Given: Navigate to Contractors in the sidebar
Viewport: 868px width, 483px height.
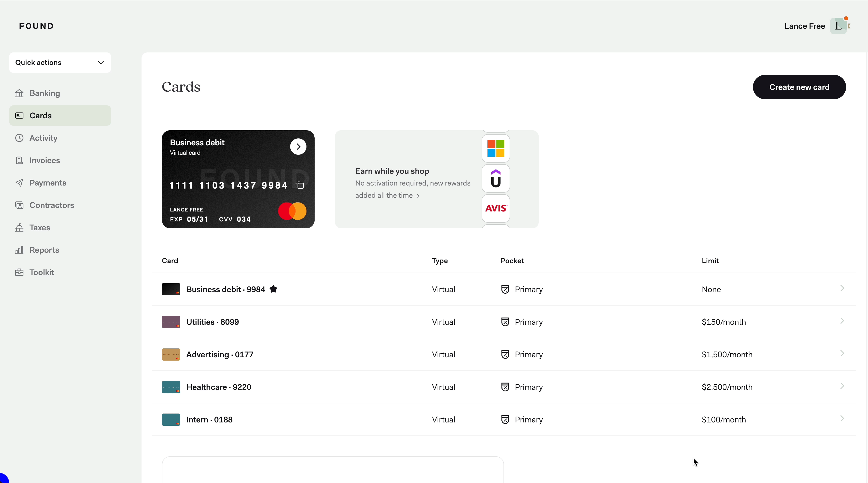Looking at the screenshot, I should pyautogui.click(x=52, y=205).
